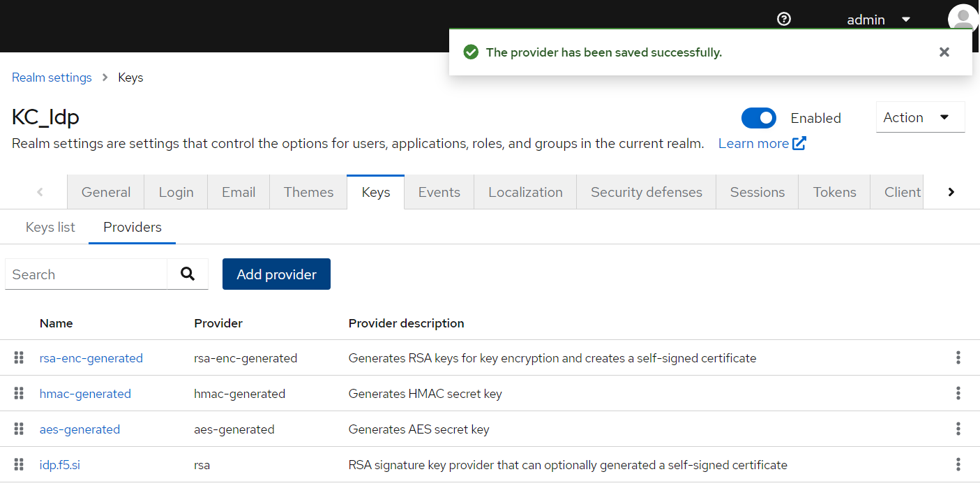Dismiss the success notification

tap(944, 52)
